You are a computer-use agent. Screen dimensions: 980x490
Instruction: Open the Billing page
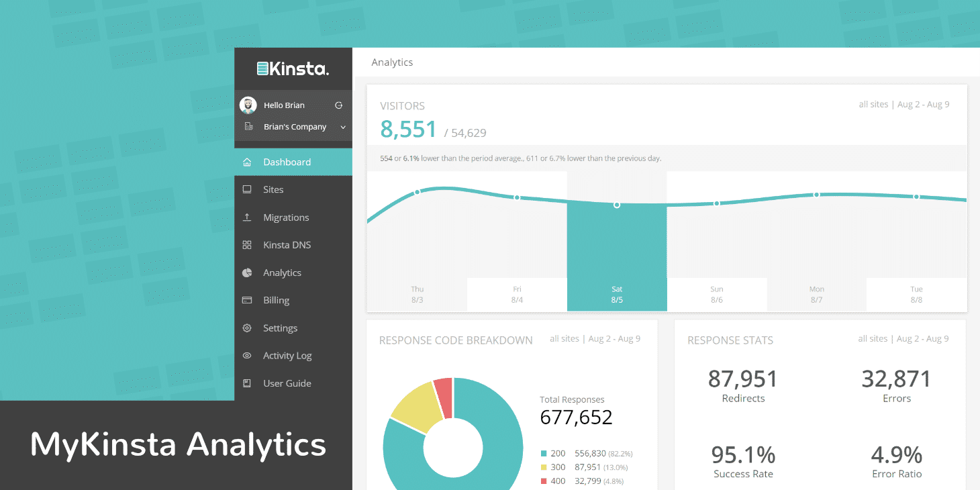(x=293, y=300)
